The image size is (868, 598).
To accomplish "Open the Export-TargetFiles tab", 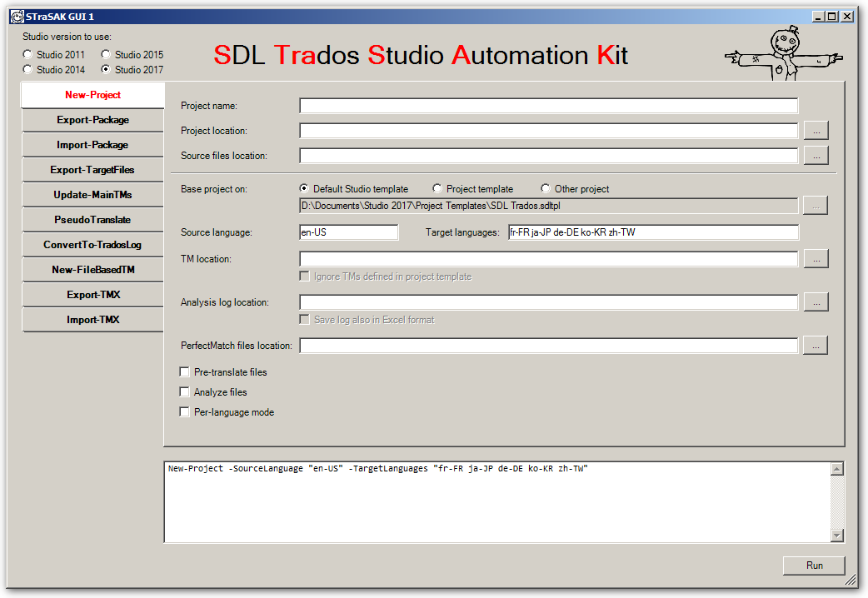I will [x=93, y=169].
